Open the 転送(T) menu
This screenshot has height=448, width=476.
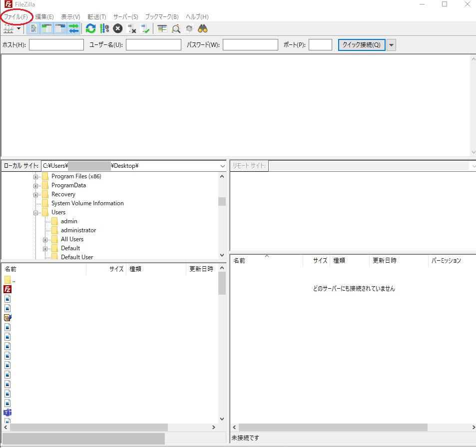tap(97, 16)
